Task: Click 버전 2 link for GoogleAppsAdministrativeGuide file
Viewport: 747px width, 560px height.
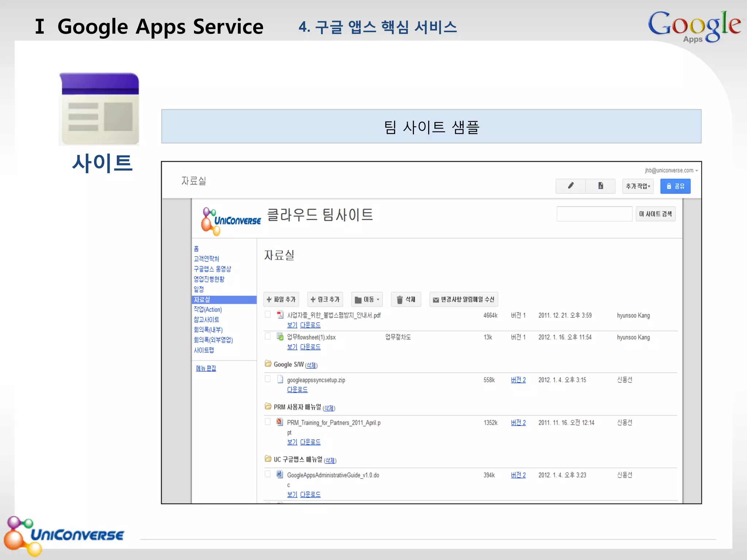Action: coord(518,475)
